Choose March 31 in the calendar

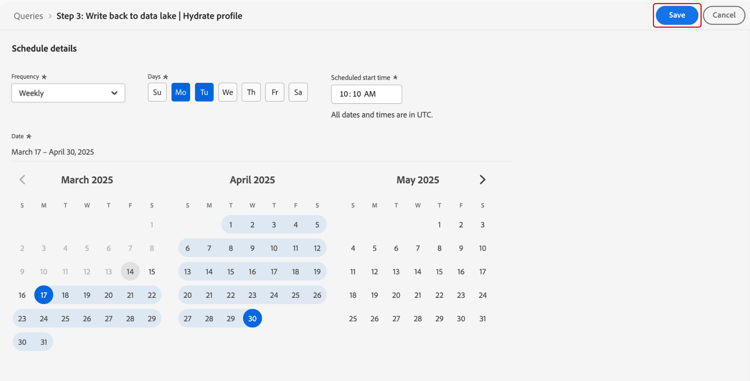click(44, 342)
